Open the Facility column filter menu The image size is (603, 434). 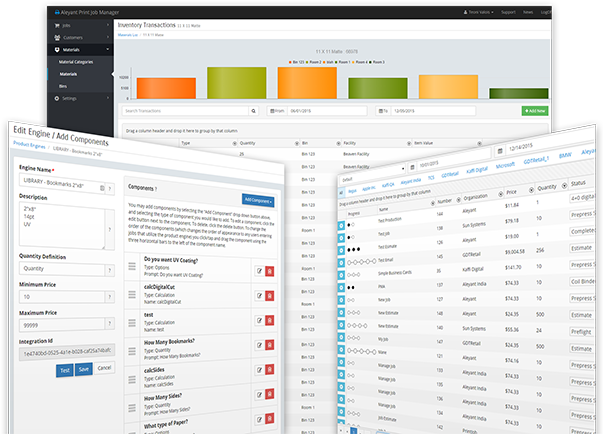tap(409, 143)
